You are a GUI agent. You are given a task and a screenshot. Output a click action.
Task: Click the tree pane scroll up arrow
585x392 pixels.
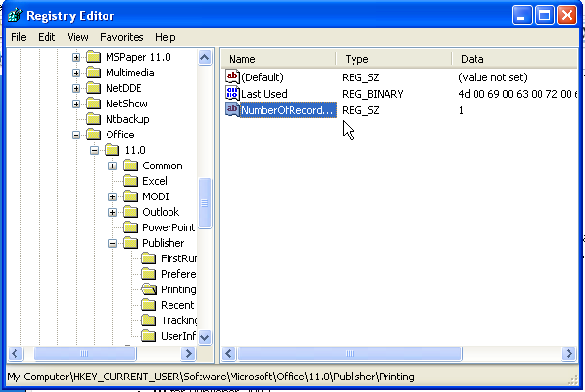(x=204, y=57)
